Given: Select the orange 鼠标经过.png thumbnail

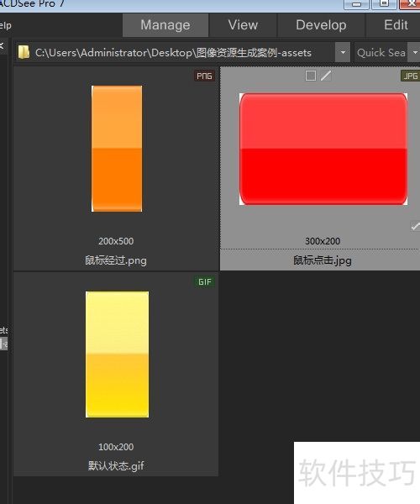Looking at the screenshot, I should coord(117,149).
